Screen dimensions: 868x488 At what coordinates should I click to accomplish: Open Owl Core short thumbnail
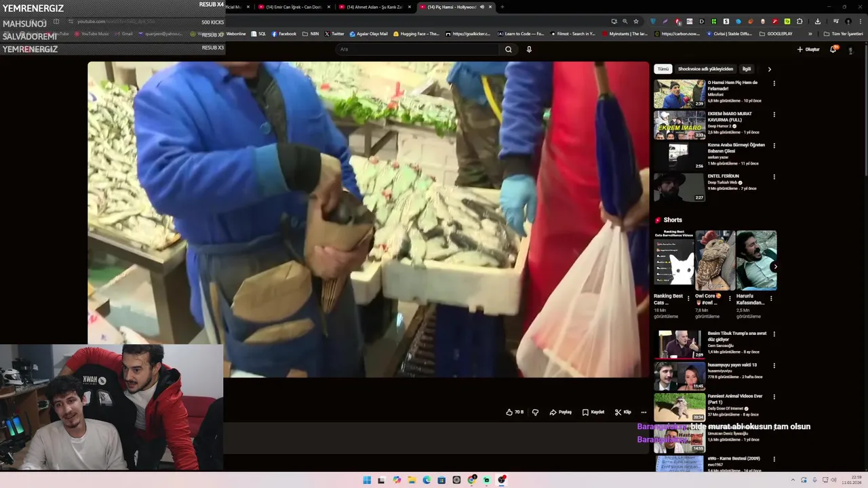(x=715, y=260)
